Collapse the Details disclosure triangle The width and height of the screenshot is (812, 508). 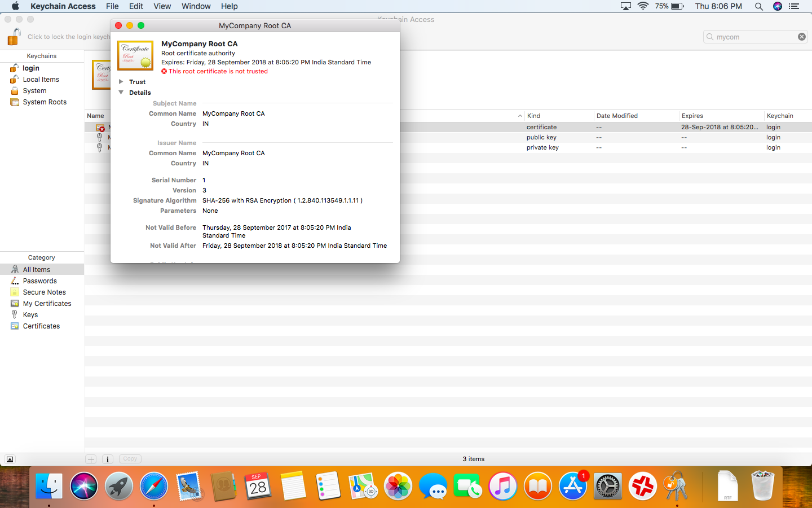[x=121, y=93]
